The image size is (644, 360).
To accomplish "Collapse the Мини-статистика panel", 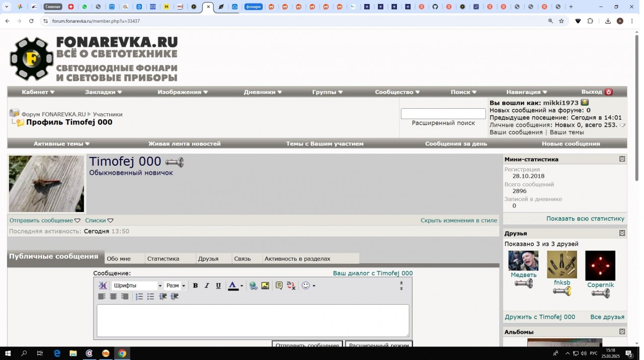I will click(x=622, y=159).
